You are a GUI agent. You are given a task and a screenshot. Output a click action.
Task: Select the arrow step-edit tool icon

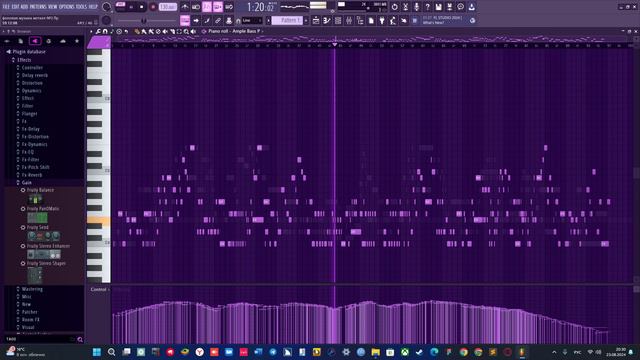pos(196,20)
